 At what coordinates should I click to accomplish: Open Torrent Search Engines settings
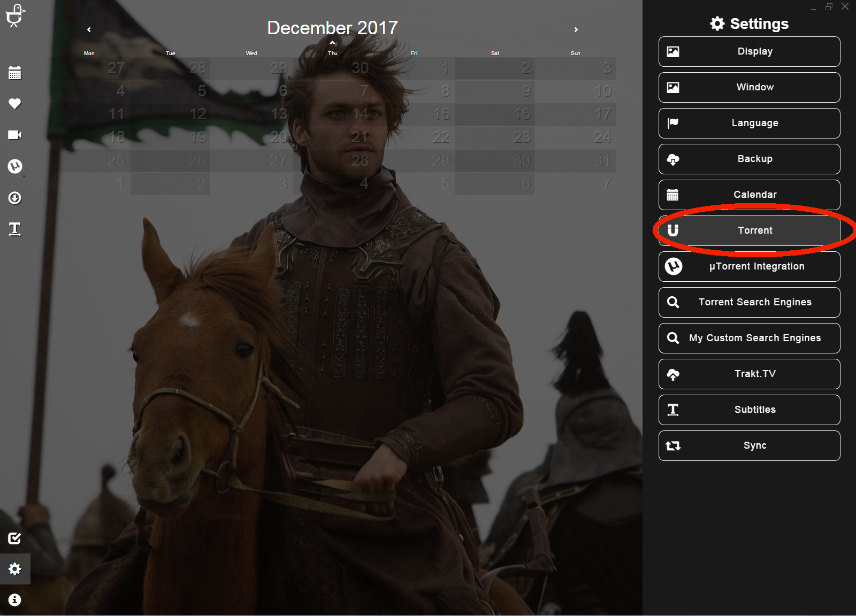(750, 303)
